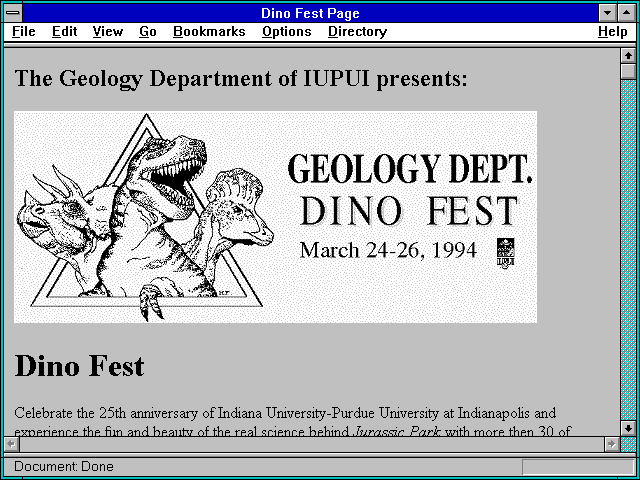
Task: Click the 'Geology Department of IUPUI presents' heading
Action: tap(241, 78)
